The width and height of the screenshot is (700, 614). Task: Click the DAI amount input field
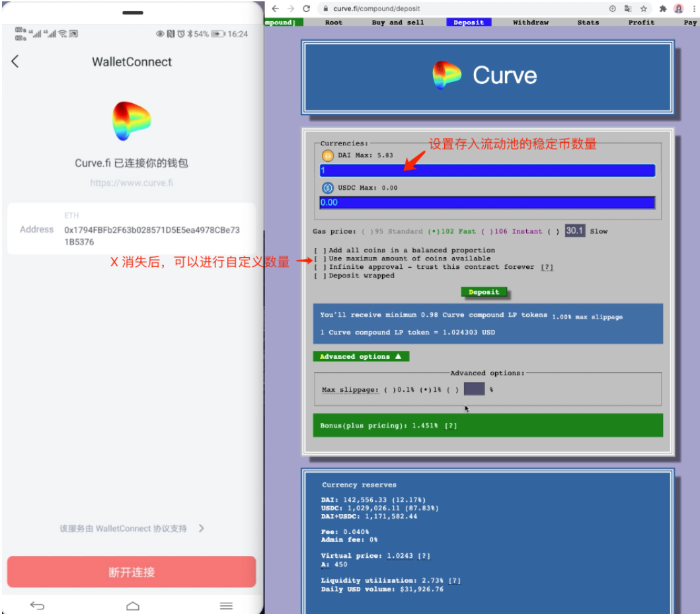click(487, 171)
